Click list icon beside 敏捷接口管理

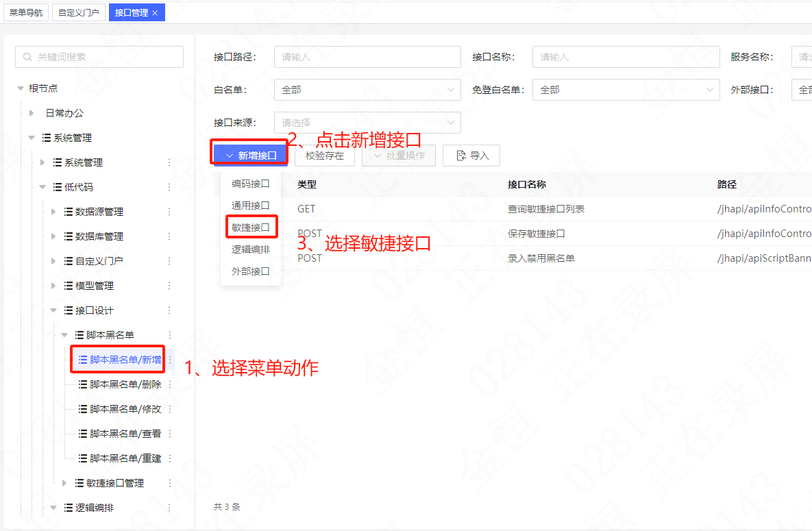79,483
